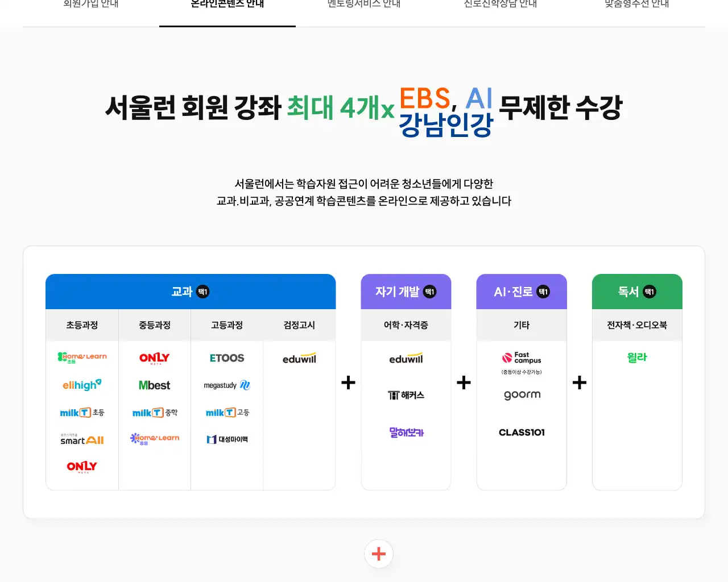Click the 기타 column heading

522,325
